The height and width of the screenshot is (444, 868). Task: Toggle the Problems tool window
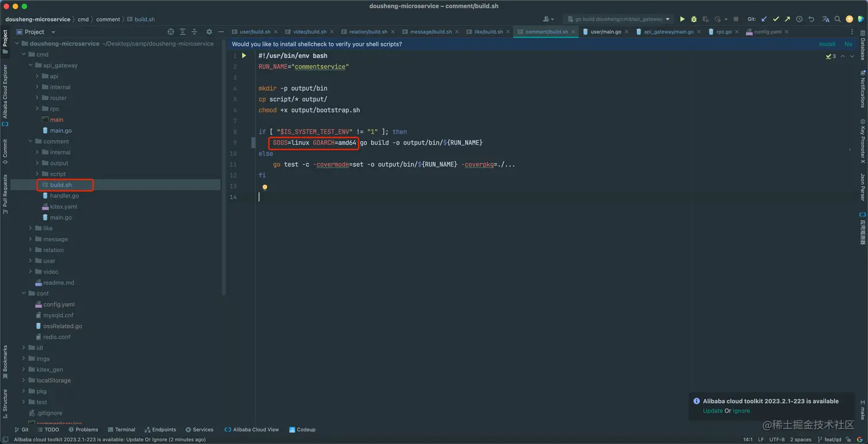pos(83,430)
